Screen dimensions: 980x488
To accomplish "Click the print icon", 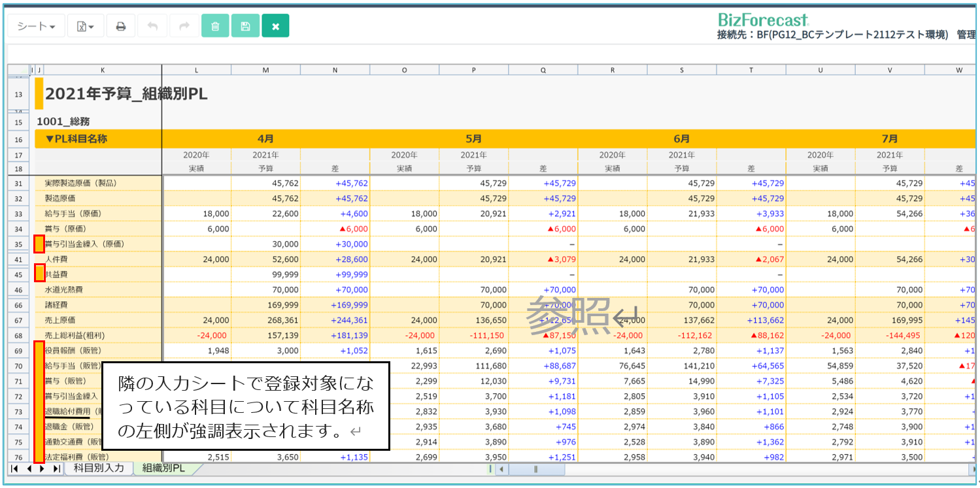I will click(121, 26).
